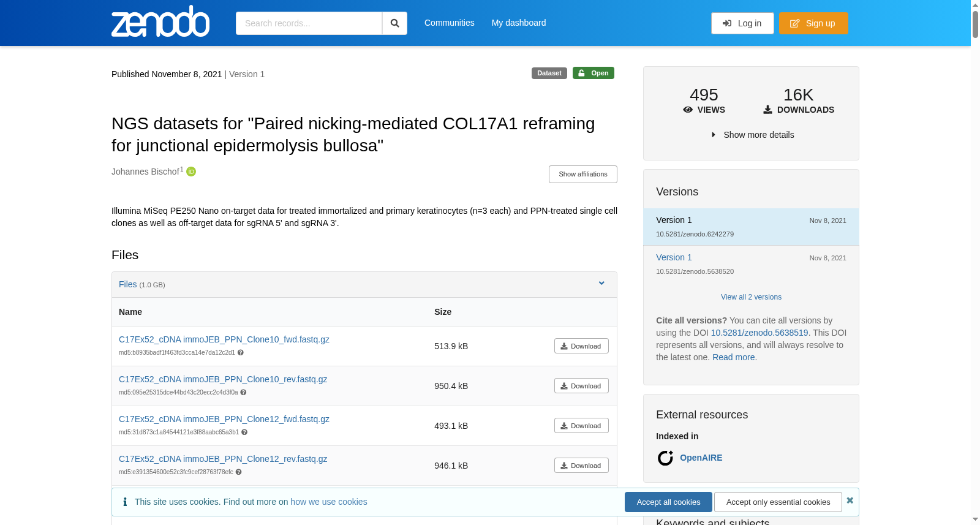
Task: Collapse the Files panel chevron
Action: tap(601, 283)
